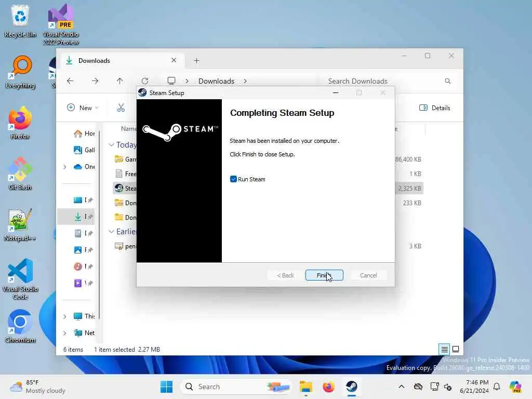The width and height of the screenshot is (532, 399).
Task: Collapse the Today file group
Action: [x=111, y=145]
